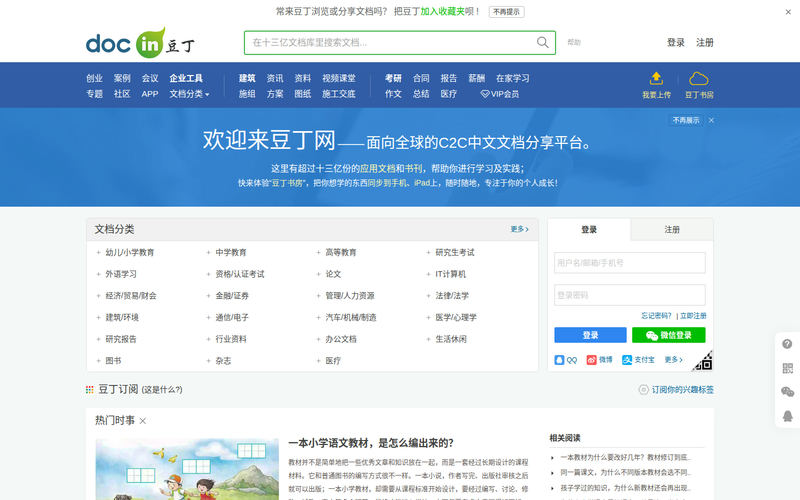Switch to the 注册 tab in login panel
The image size is (800, 500).
tap(672, 230)
